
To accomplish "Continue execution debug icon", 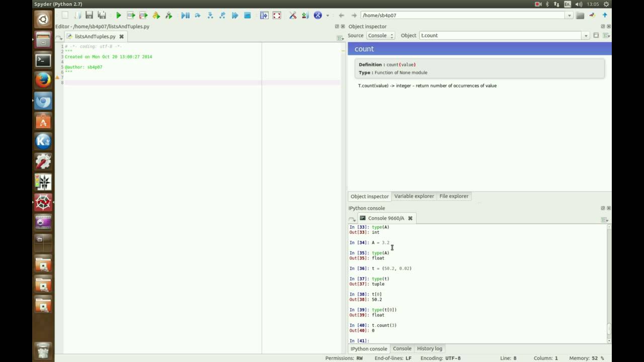I will click(x=235, y=16).
